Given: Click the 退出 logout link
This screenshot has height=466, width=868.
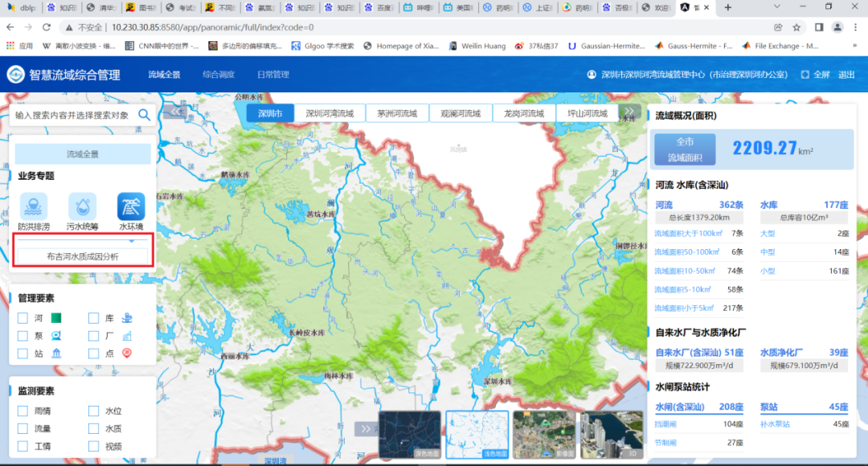Looking at the screenshot, I should (846, 75).
